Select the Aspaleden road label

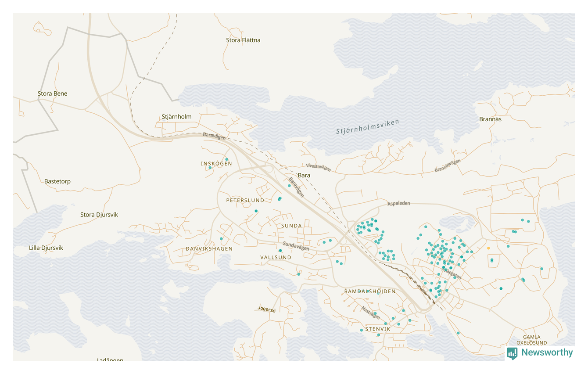pos(398,204)
